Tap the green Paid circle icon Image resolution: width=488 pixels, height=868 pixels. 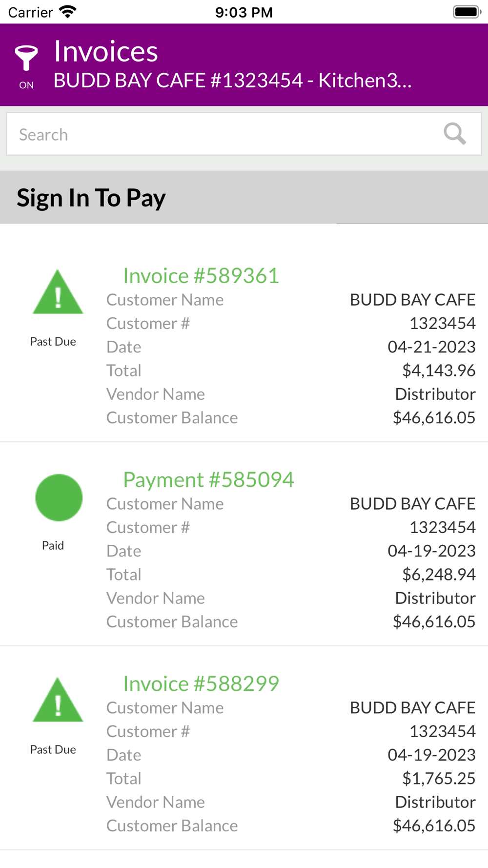pos(59,497)
